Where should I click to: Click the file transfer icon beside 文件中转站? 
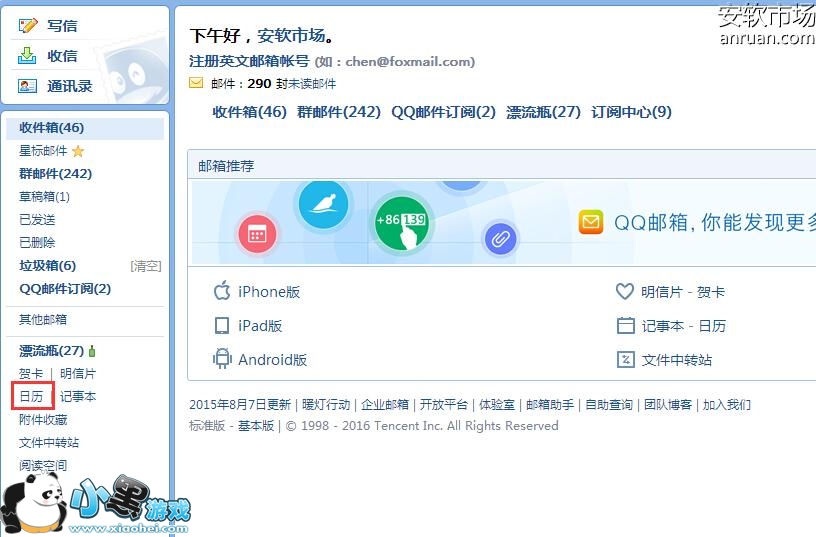click(x=626, y=359)
